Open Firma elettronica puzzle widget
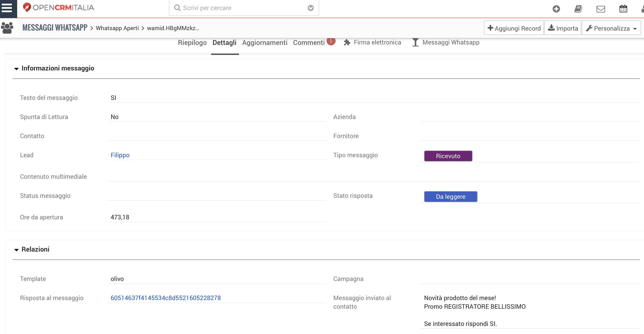The image size is (644, 334). click(x=372, y=42)
